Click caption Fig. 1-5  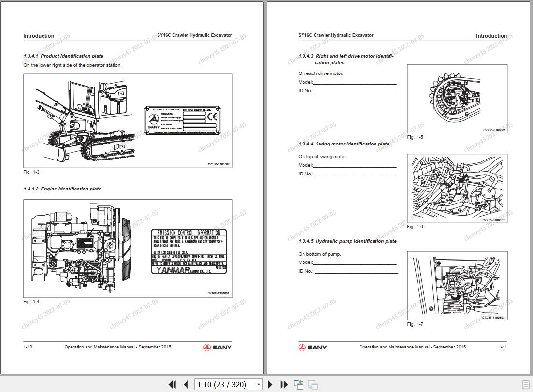[415, 137]
